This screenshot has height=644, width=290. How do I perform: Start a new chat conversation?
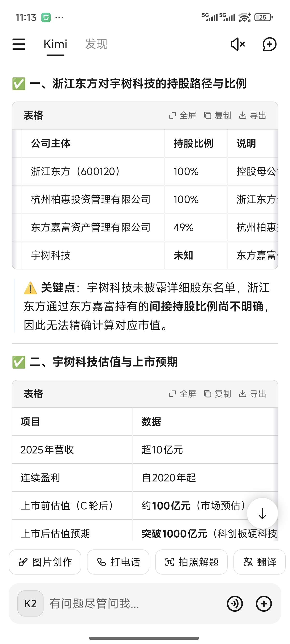point(269,44)
